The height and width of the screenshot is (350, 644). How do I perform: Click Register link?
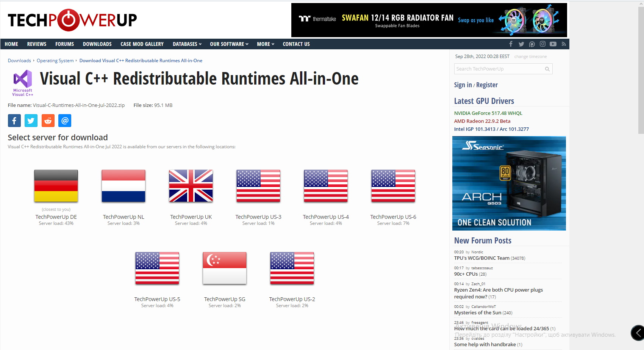click(x=487, y=85)
